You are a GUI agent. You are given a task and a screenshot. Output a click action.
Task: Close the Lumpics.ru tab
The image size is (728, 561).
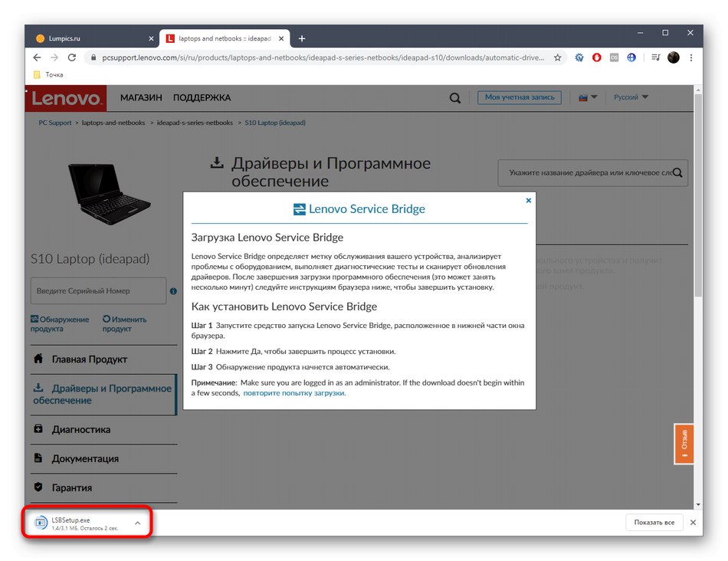click(151, 38)
